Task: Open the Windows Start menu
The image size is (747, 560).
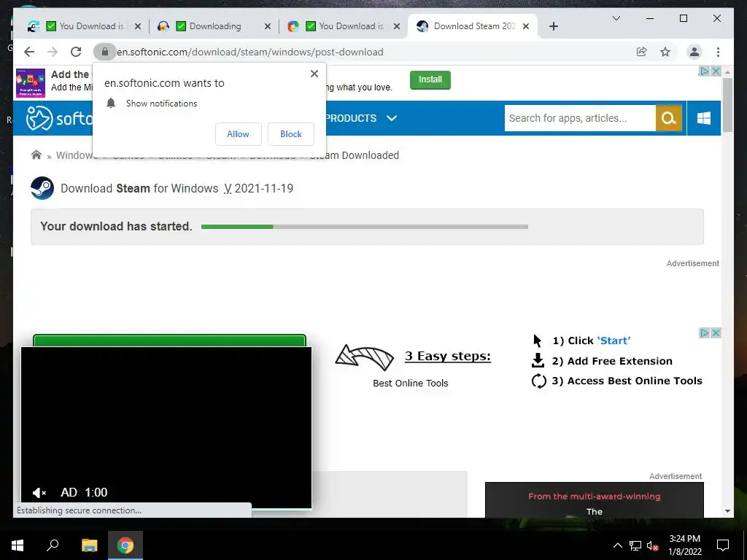Action: click(18, 545)
